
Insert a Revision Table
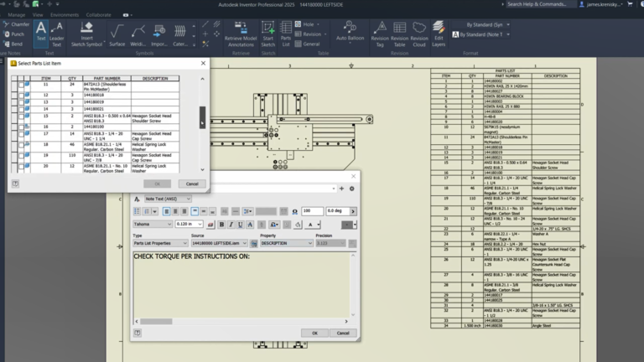point(399,34)
